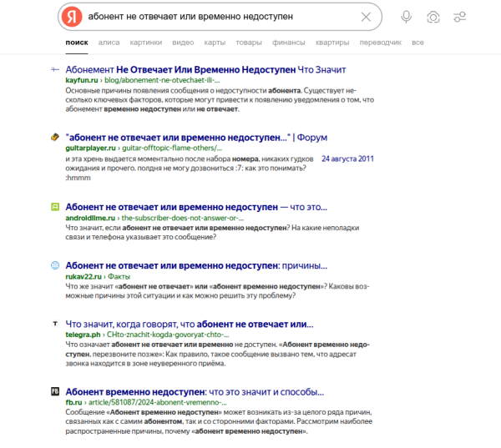The width and height of the screenshot is (501, 448).
Task: Select the поиск tab
Action: pyautogui.click(x=77, y=43)
